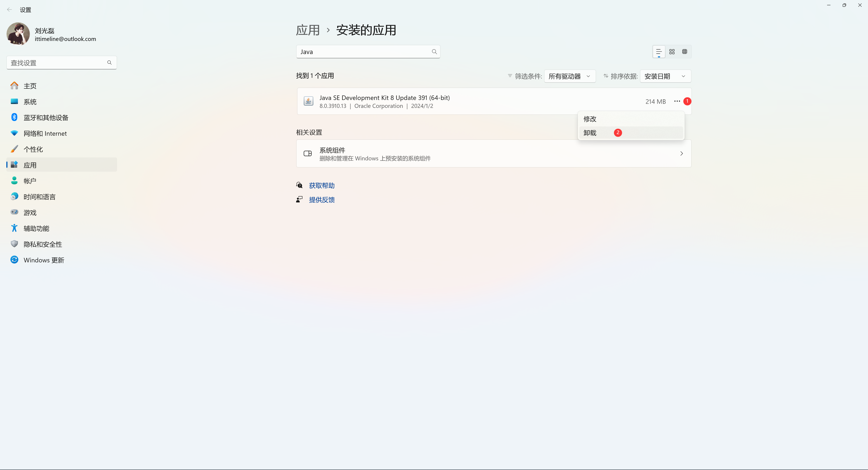The width and height of the screenshot is (868, 470).
Task: Open 筛选条件 所有驱动器 dropdown
Action: tap(570, 76)
